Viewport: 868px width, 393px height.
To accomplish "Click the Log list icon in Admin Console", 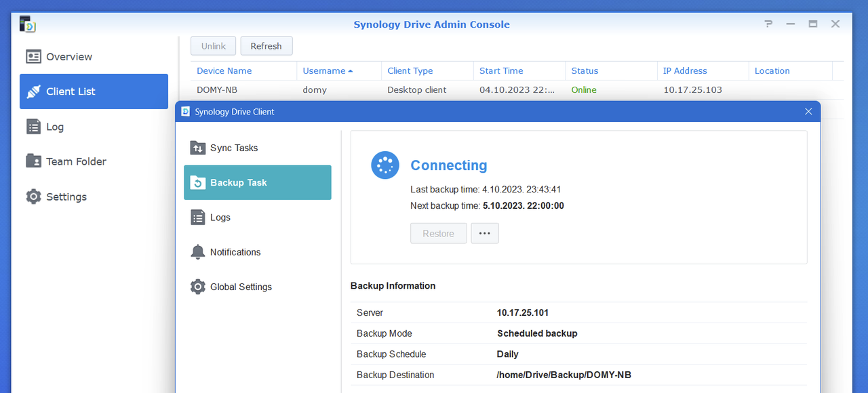I will pyautogui.click(x=33, y=127).
